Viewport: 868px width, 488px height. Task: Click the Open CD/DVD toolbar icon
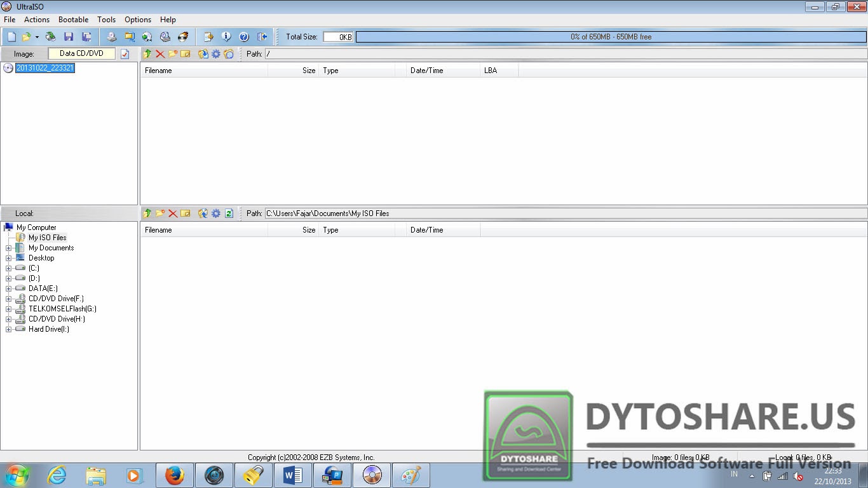(50, 37)
